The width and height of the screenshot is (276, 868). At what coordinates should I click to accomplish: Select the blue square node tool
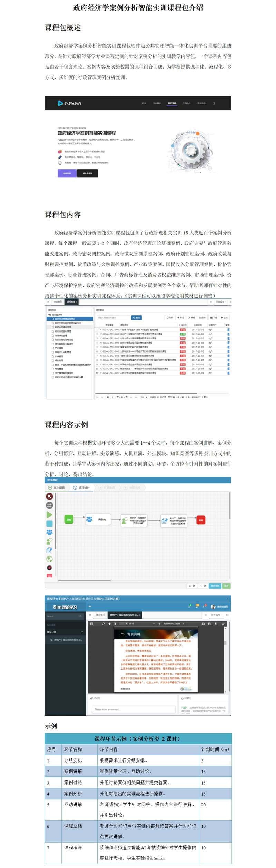point(49,523)
